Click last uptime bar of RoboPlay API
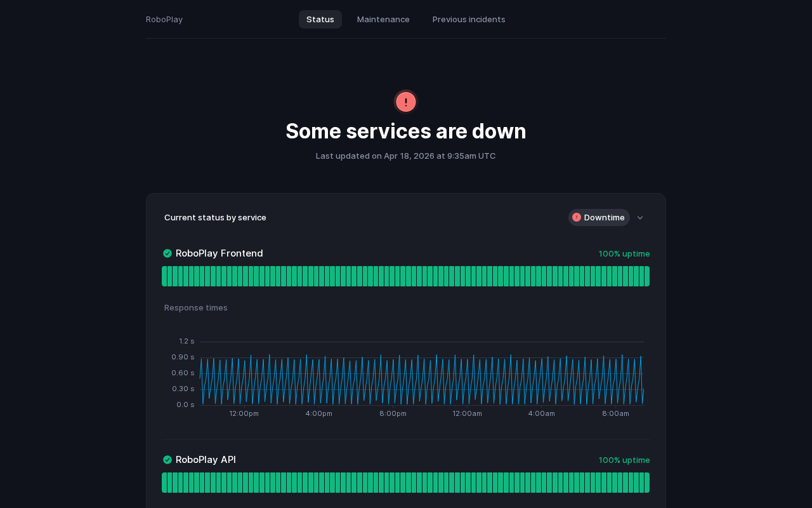The width and height of the screenshot is (812, 508). (x=646, y=483)
